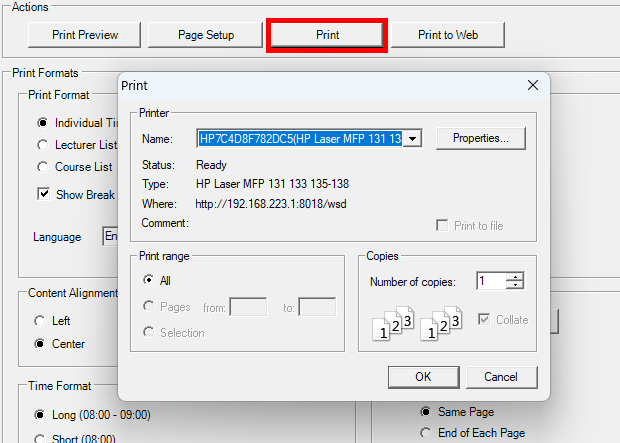Close the Print dialog with X
620x443 pixels.
tap(533, 85)
